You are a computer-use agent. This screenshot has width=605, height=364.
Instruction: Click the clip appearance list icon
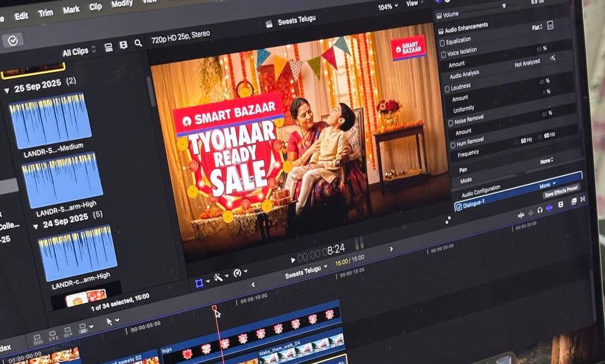(109, 47)
